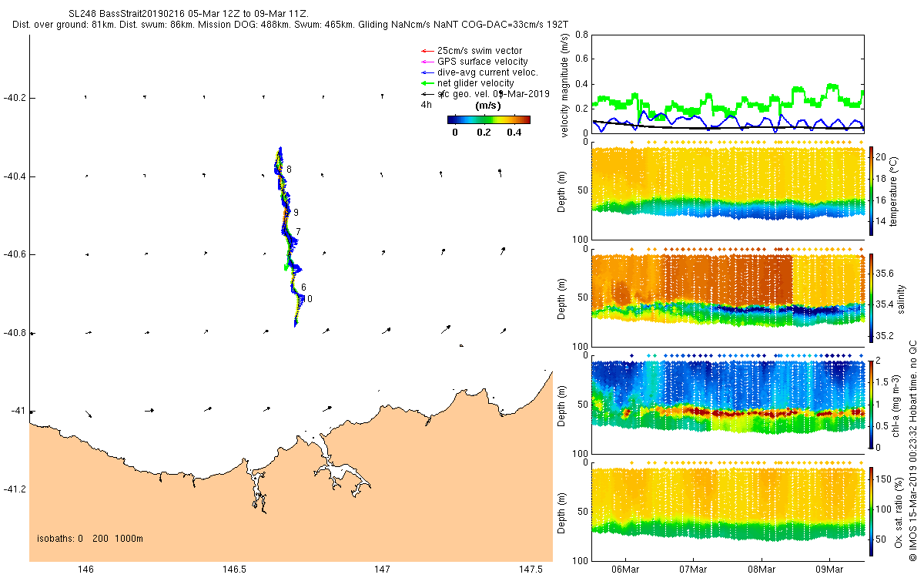
Task: Click the '09Mar' date label on the time axis
Action: pos(830,570)
